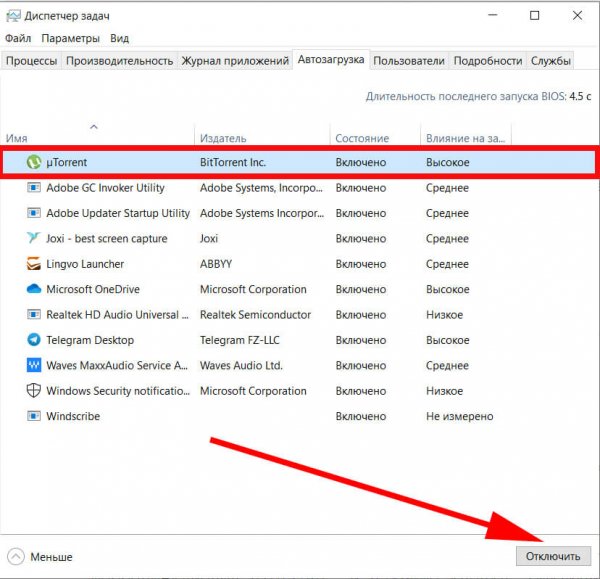
Task: Open the Параметры menu
Action: coord(70,38)
